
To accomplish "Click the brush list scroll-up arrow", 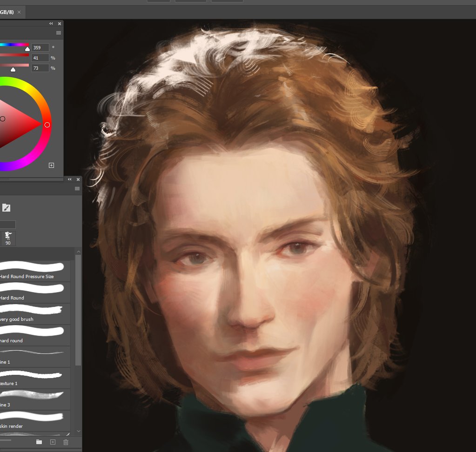I will point(78,252).
